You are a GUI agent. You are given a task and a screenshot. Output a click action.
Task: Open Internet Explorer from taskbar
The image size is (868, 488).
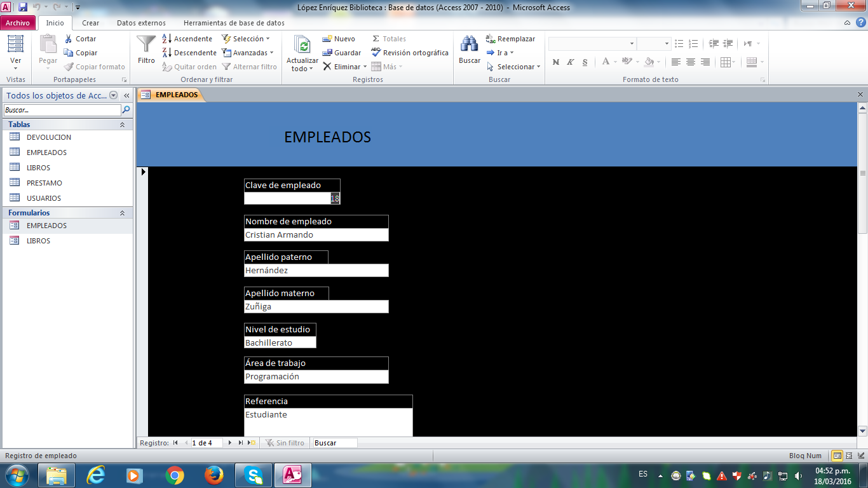[96, 475]
